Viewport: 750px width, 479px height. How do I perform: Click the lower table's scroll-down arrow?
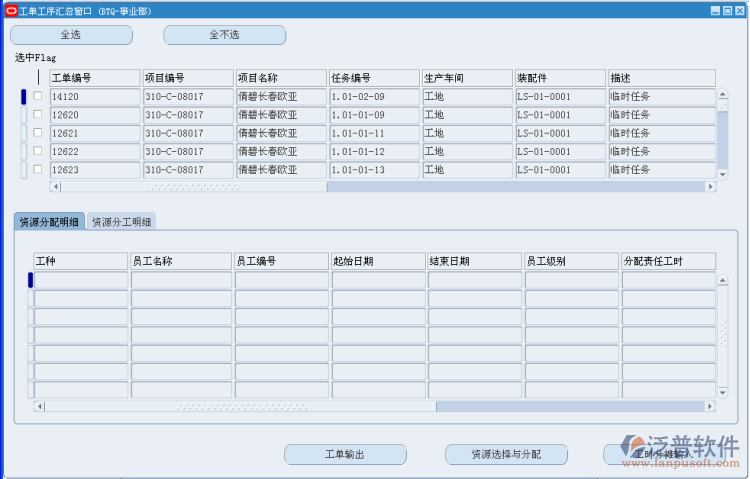click(722, 393)
